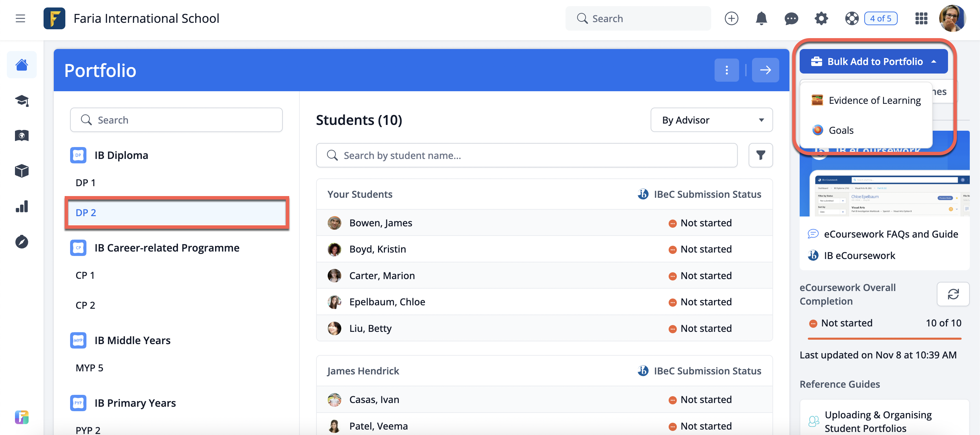This screenshot has width=980, height=435.
Task: Click the colorful Faria icon at sidebar bottom
Action: pyautogui.click(x=22, y=417)
